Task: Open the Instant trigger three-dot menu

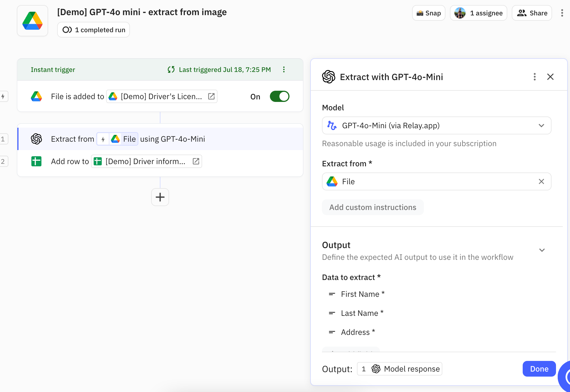Action: click(x=284, y=69)
